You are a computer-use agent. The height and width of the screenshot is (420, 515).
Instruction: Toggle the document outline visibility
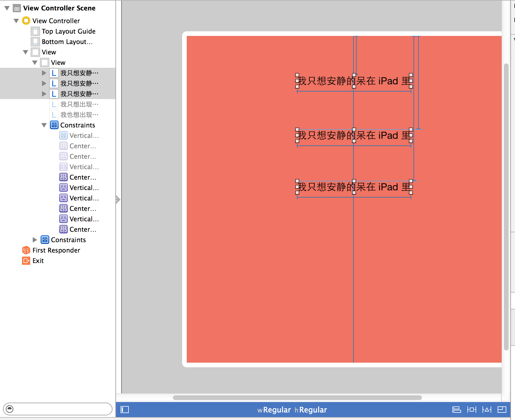tap(124, 410)
